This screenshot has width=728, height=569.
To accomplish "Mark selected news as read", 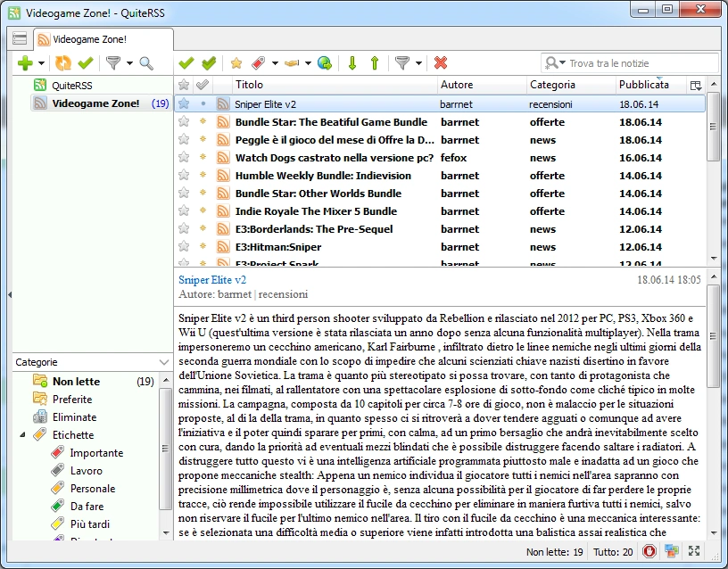I will [x=186, y=63].
